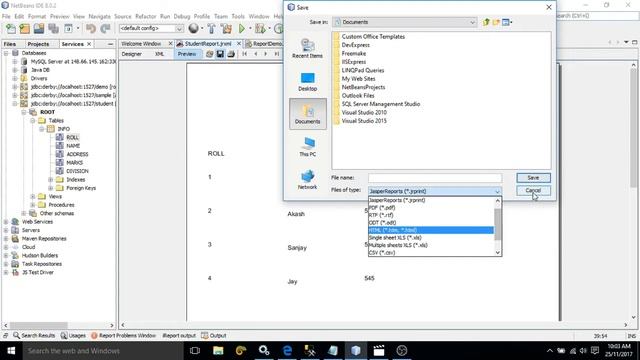Go to previous page in preview

[256, 54]
